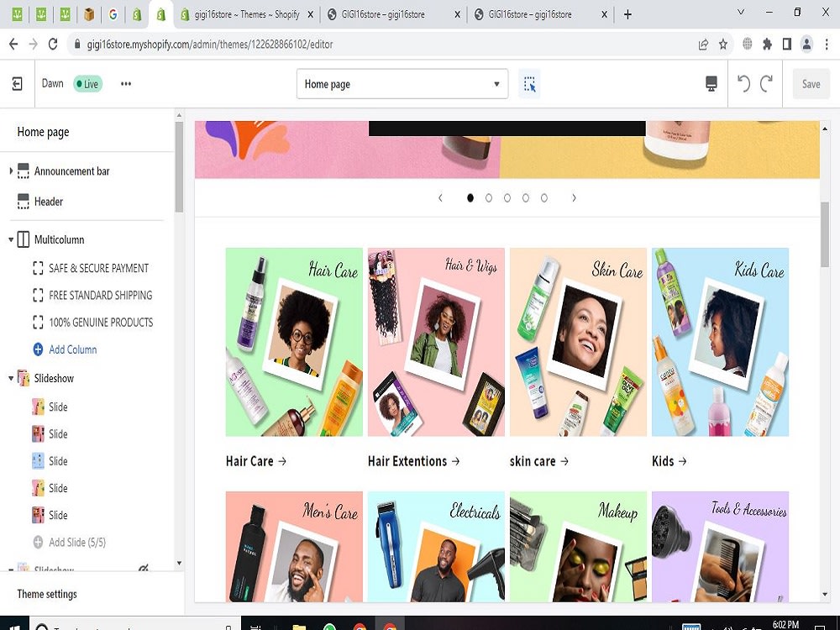The height and width of the screenshot is (630, 840).
Task: Reload the page with browser refresh icon
Action: [52, 44]
